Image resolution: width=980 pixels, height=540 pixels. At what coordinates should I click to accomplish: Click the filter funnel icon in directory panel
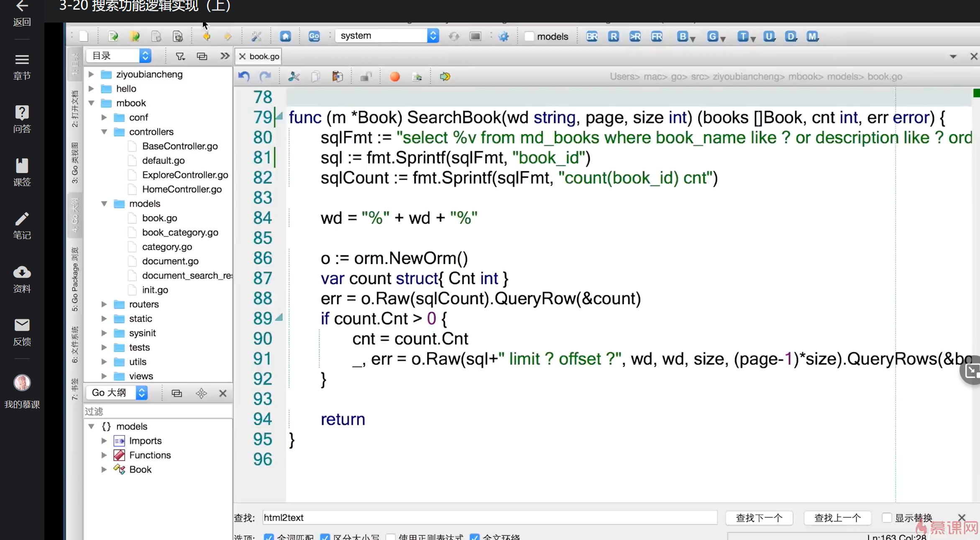click(x=180, y=56)
